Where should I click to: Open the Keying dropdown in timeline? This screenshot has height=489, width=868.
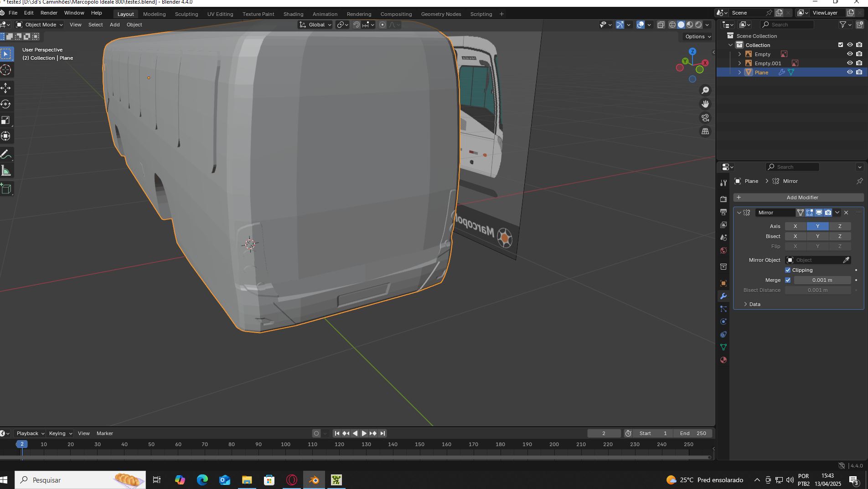(x=60, y=433)
